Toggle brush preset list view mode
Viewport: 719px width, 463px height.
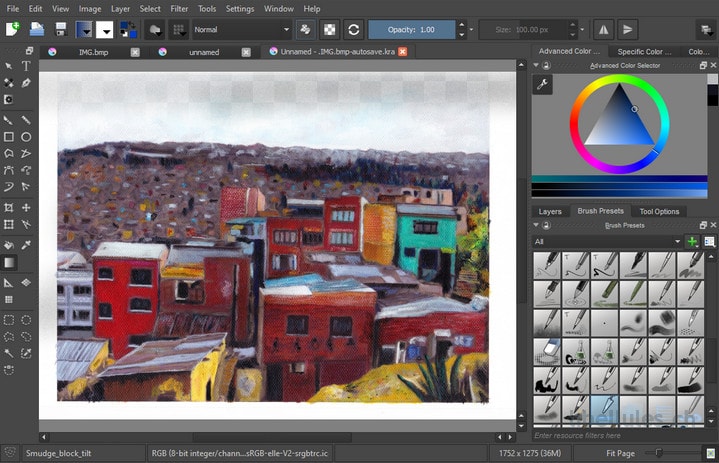click(x=709, y=242)
